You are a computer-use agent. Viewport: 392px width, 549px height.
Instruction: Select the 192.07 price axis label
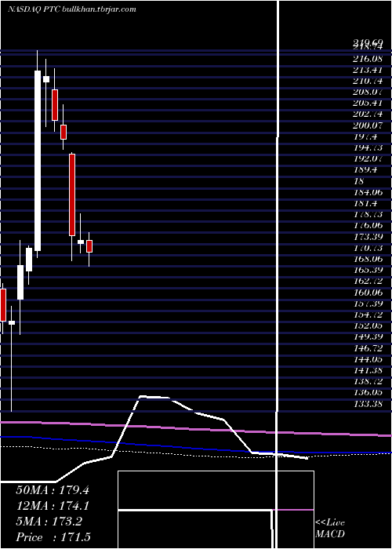click(368, 159)
